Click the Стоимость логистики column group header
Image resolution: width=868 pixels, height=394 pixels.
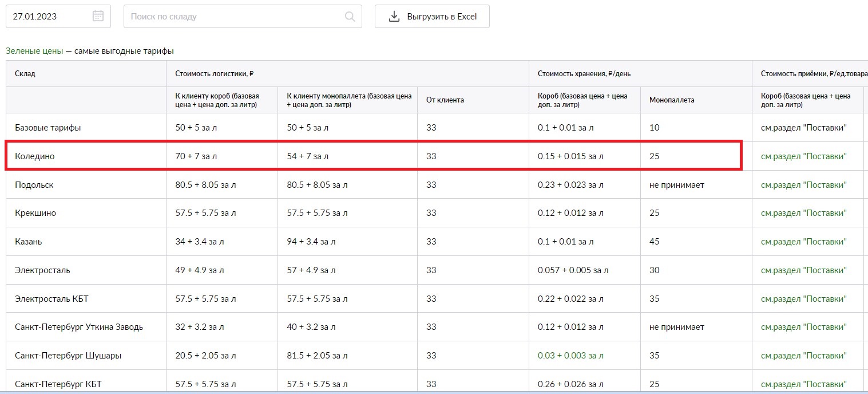(214, 74)
